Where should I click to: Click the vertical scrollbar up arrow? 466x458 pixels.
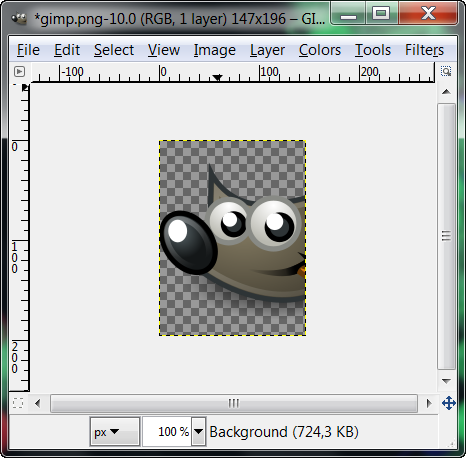pyautogui.click(x=446, y=92)
